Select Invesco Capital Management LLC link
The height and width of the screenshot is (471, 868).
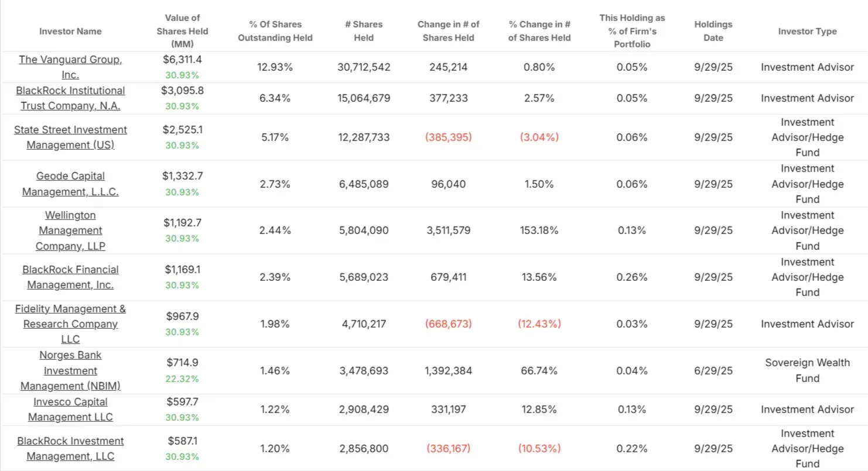[x=70, y=410]
